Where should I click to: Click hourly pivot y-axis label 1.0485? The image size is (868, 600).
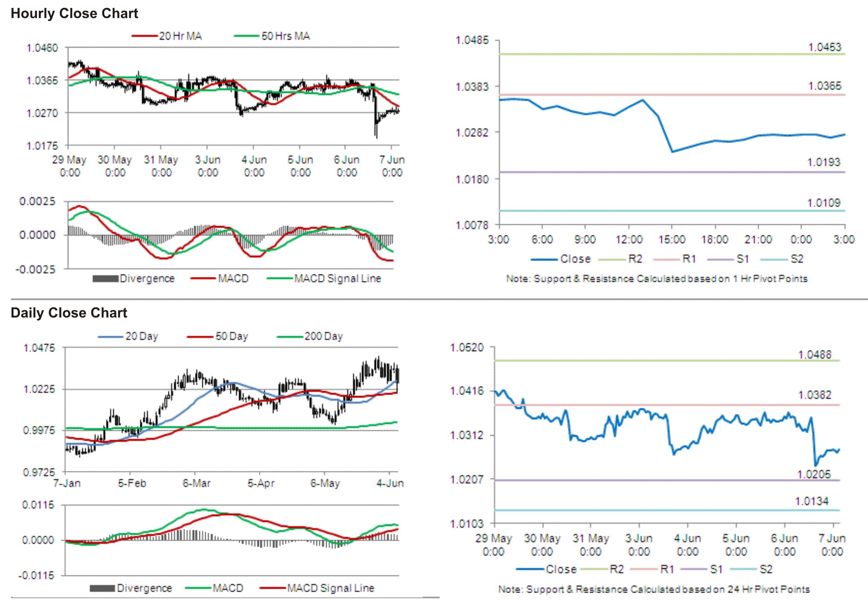472,40
